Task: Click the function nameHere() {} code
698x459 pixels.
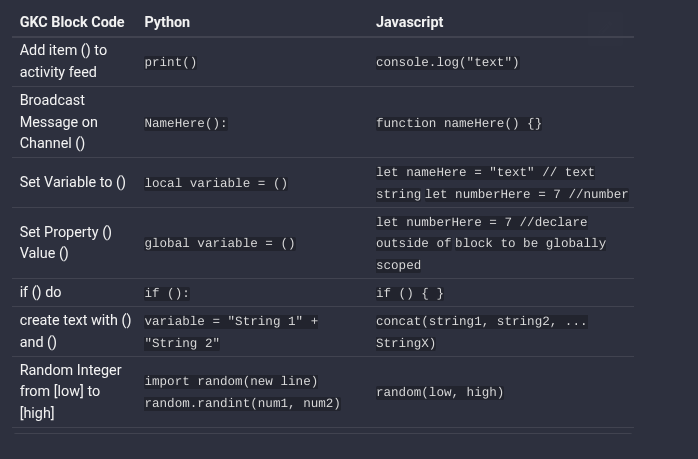Action: pyautogui.click(x=458, y=123)
